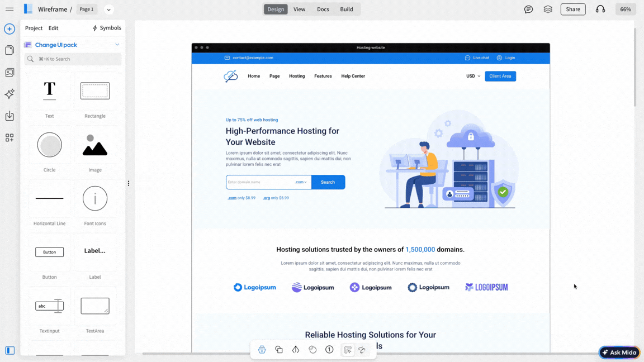Open the 66% zoom level menu
The width and height of the screenshot is (644, 362).
tap(625, 9)
